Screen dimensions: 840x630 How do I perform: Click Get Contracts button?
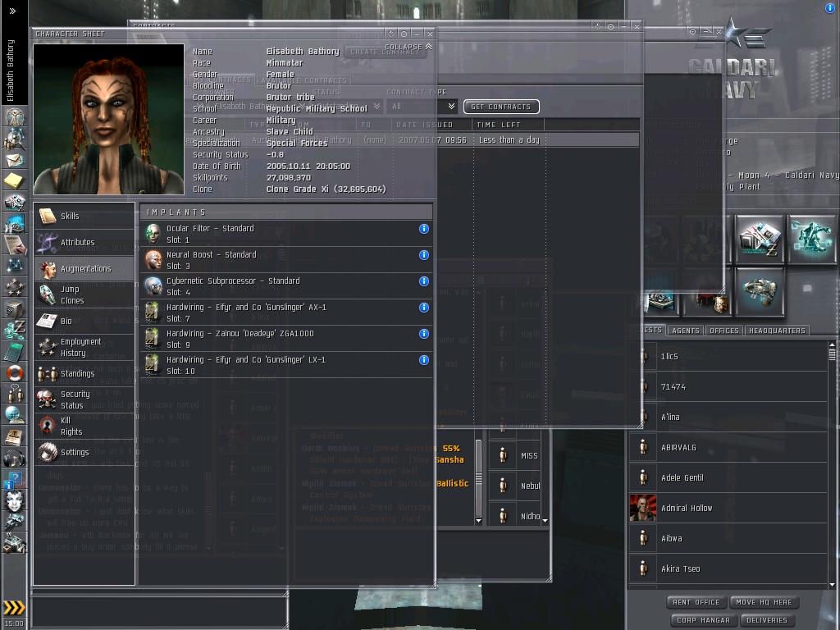click(x=501, y=107)
